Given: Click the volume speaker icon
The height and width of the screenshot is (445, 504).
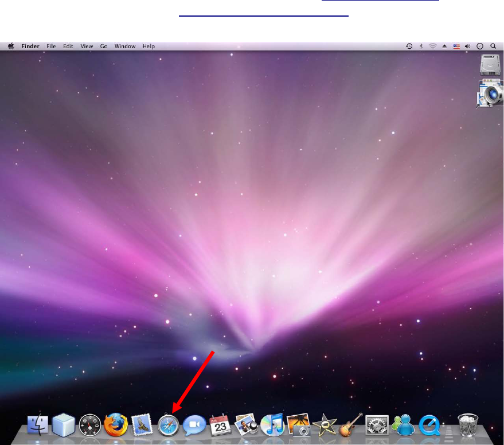Looking at the screenshot, I should (468, 46).
